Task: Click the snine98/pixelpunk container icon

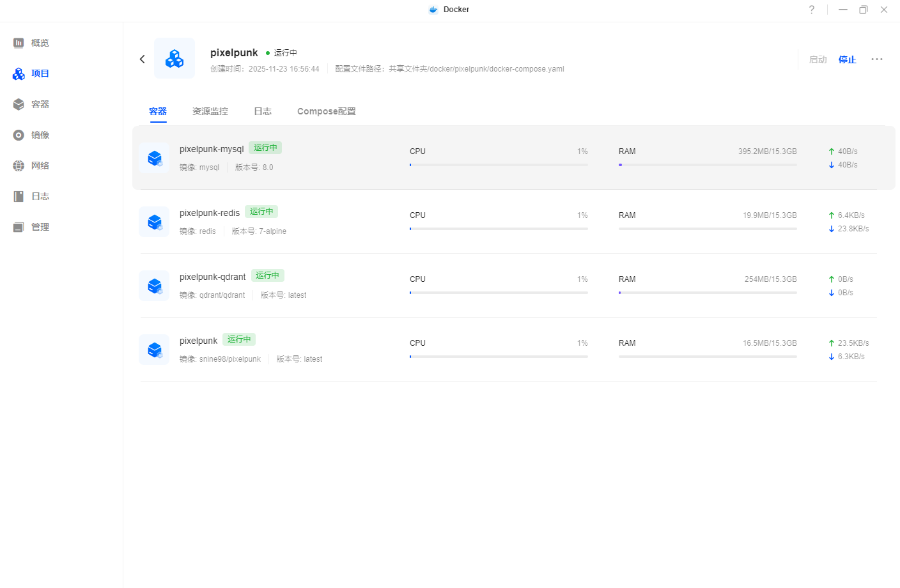Action: (154, 350)
